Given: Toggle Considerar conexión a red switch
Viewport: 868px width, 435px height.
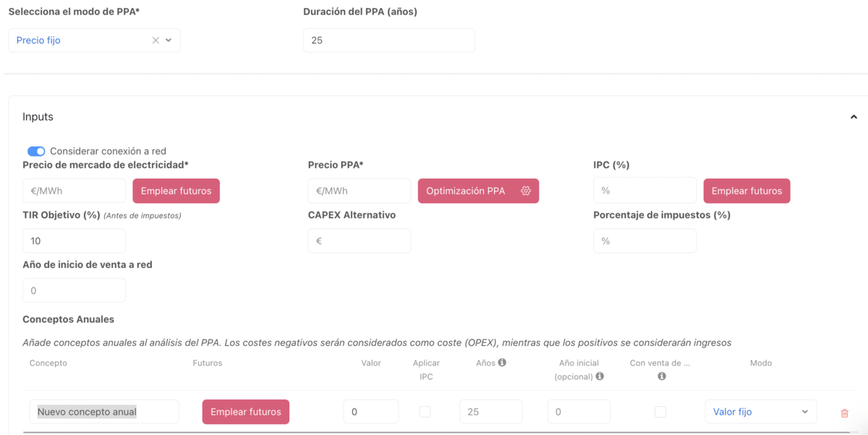Looking at the screenshot, I should pos(36,151).
